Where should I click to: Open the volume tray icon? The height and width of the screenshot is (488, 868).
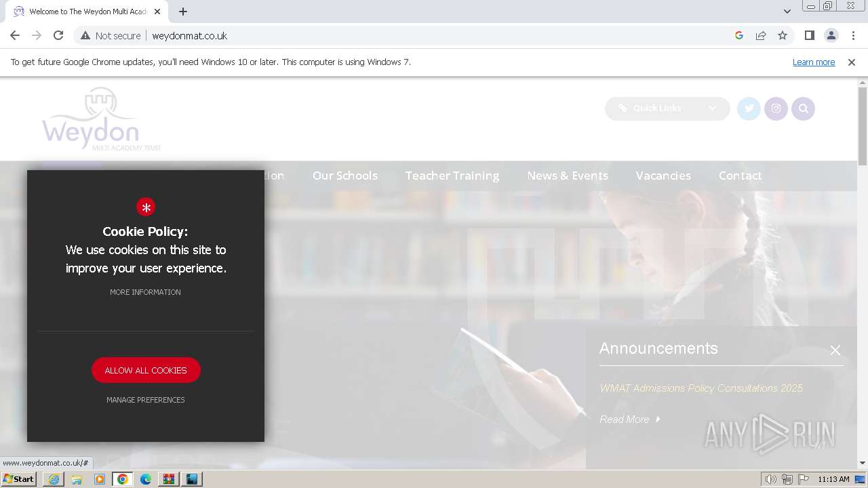pyautogui.click(x=770, y=479)
